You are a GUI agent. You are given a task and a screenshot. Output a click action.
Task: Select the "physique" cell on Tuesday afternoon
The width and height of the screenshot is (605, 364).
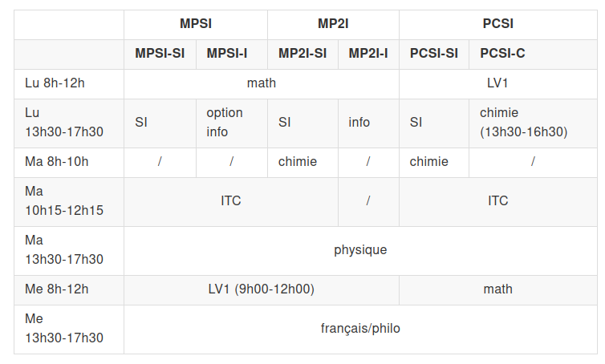(360, 250)
